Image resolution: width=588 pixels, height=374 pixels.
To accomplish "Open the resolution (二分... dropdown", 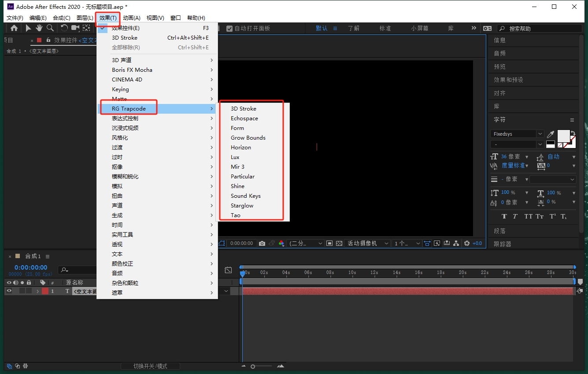I will 306,243.
